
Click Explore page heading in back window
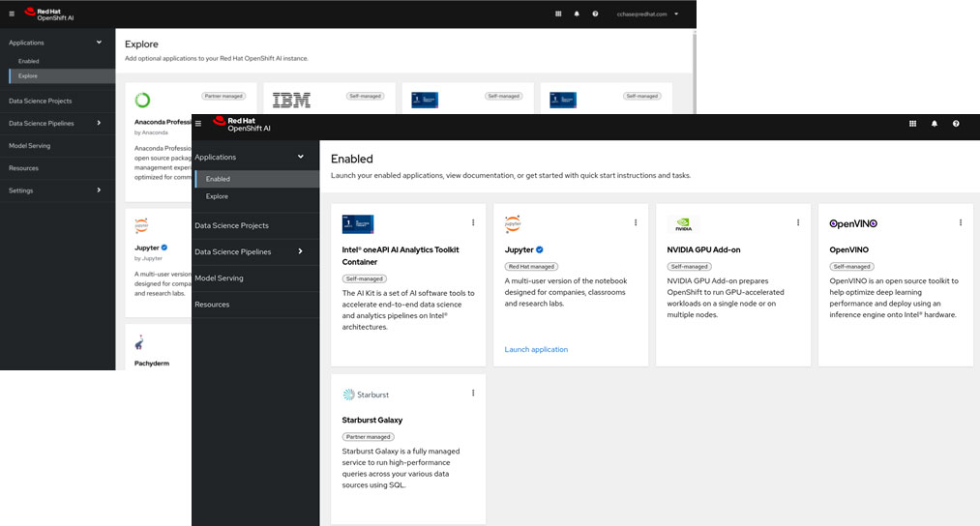pos(141,44)
